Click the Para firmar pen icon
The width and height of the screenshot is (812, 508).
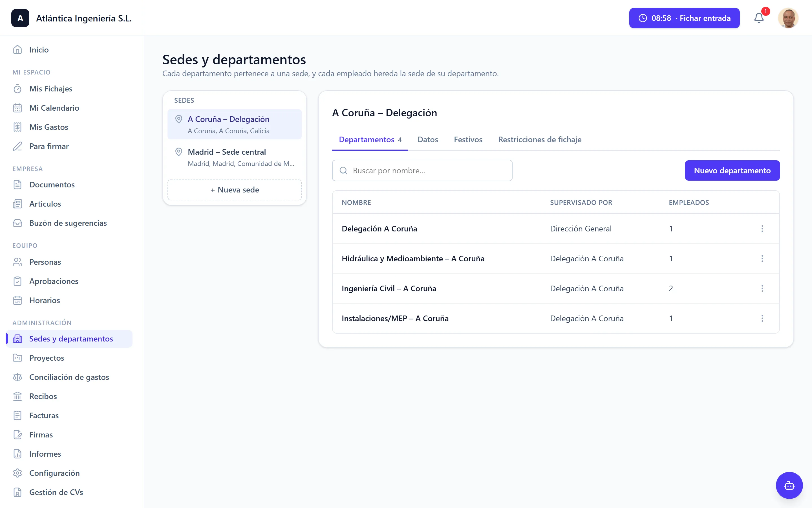[x=17, y=146]
